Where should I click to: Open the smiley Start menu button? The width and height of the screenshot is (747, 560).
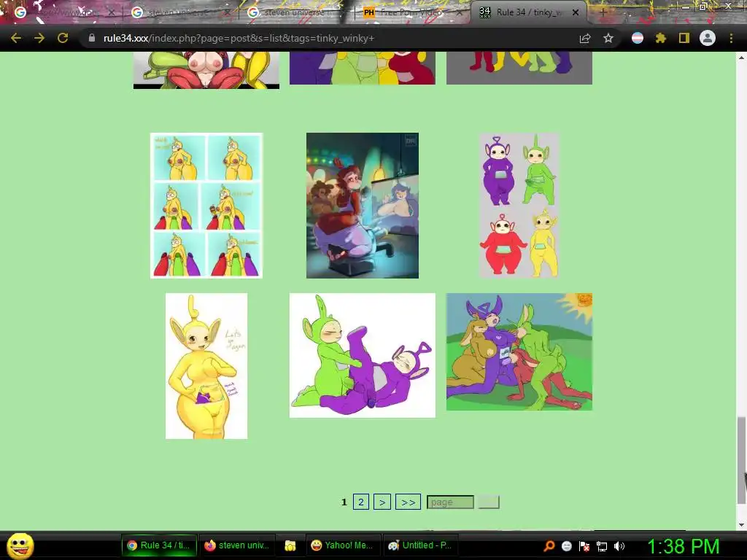coord(20,545)
